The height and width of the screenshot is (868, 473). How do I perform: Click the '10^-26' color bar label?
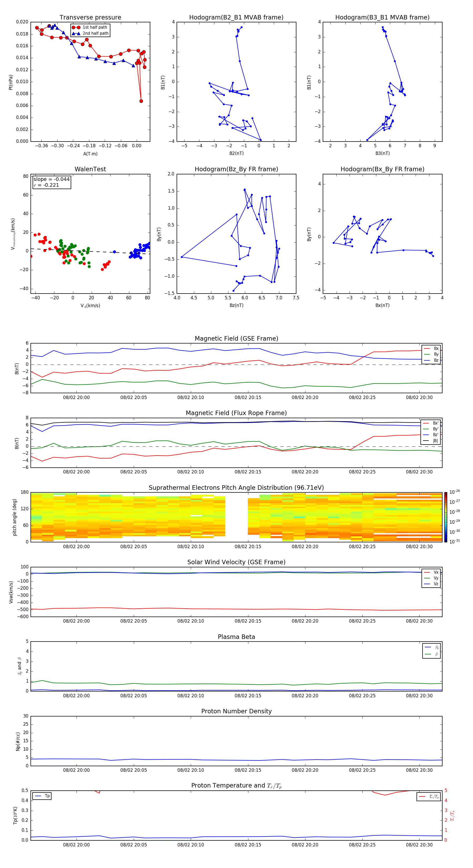455,492
